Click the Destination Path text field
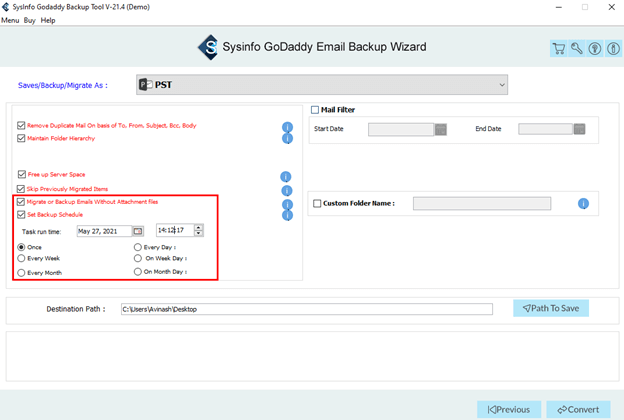Viewport: 624px width, 420px height. tap(307, 309)
